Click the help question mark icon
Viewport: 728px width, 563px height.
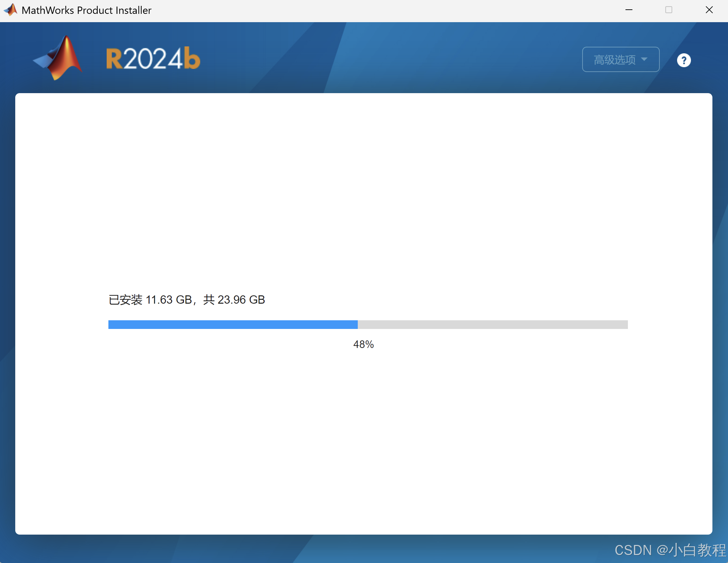pos(684,60)
